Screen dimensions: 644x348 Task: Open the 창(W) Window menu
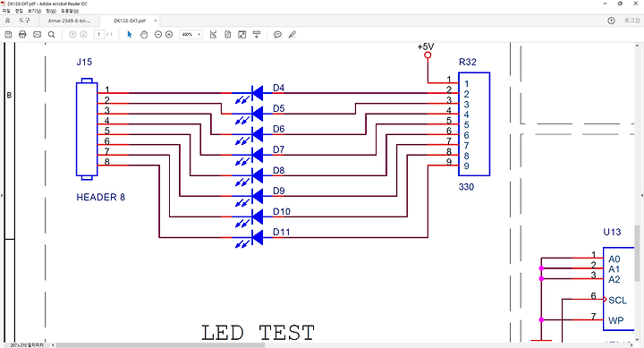[x=51, y=11]
